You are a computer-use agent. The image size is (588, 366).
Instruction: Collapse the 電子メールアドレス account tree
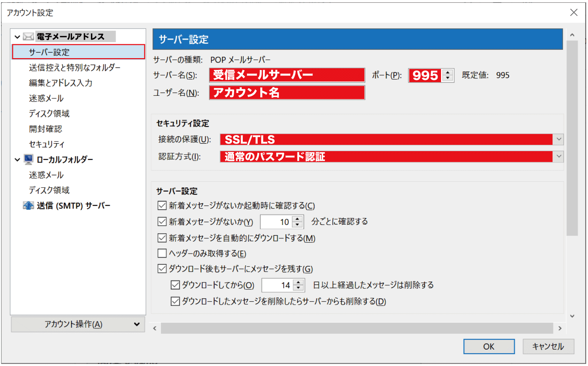(x=17, y=37)
